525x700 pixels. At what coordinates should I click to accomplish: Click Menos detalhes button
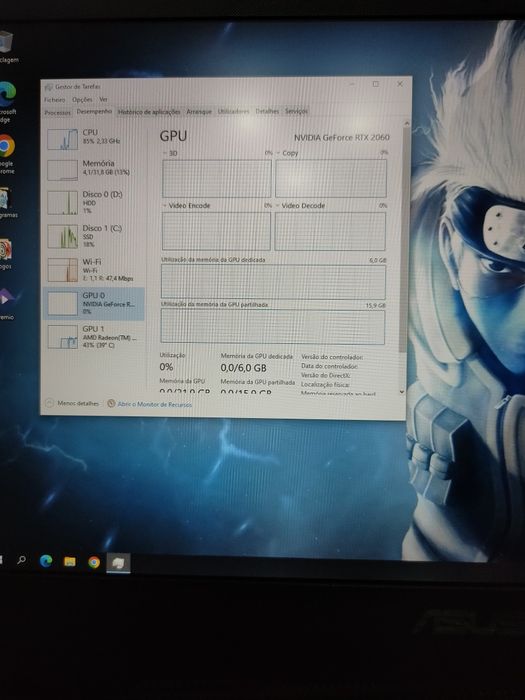(x=78, y=403)
